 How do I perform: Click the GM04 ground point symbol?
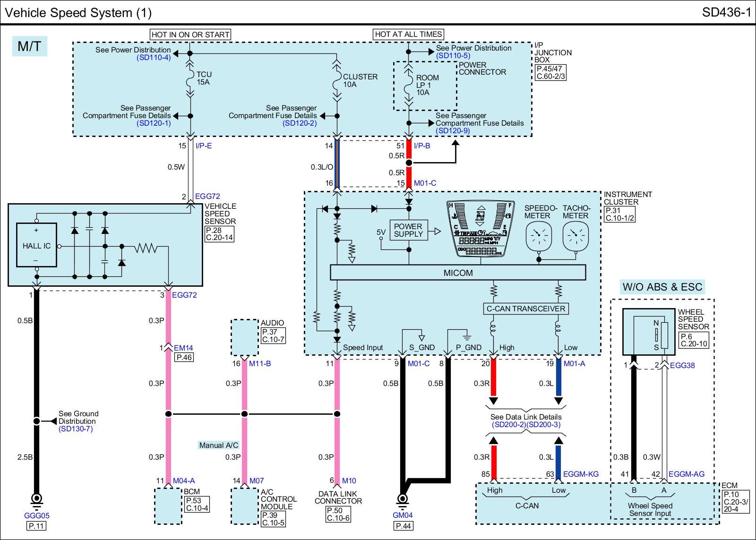click(403, 499)
